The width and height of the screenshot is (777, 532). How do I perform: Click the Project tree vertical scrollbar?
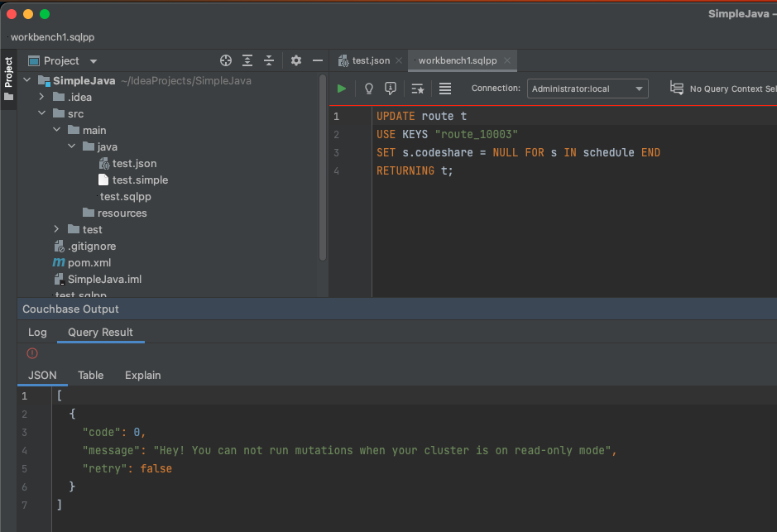click(323, 167)
